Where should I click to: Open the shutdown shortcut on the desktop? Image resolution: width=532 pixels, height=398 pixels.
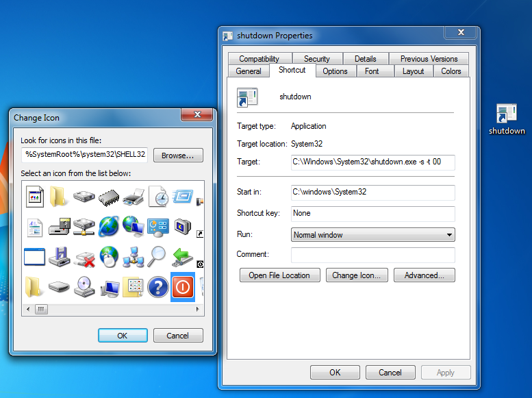coord(507,119)
